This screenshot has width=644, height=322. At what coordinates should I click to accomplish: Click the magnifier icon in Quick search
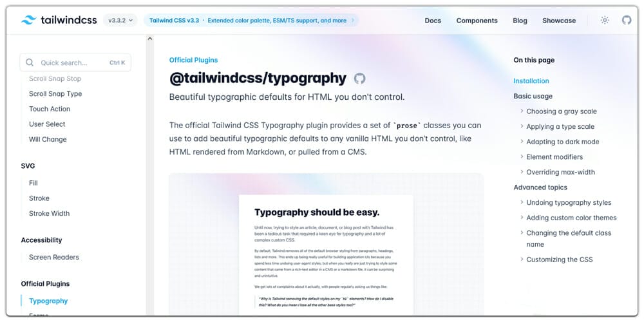click(30, 62)
